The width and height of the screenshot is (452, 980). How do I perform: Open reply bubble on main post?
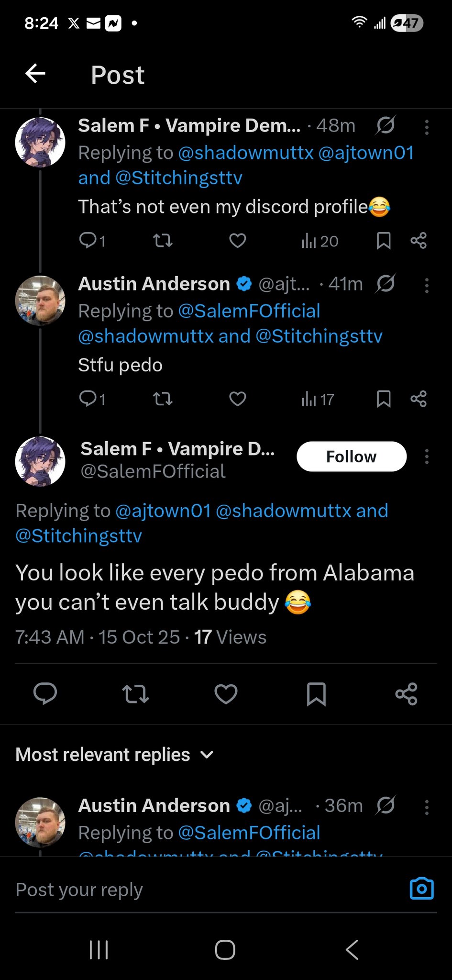coord(45,693)
